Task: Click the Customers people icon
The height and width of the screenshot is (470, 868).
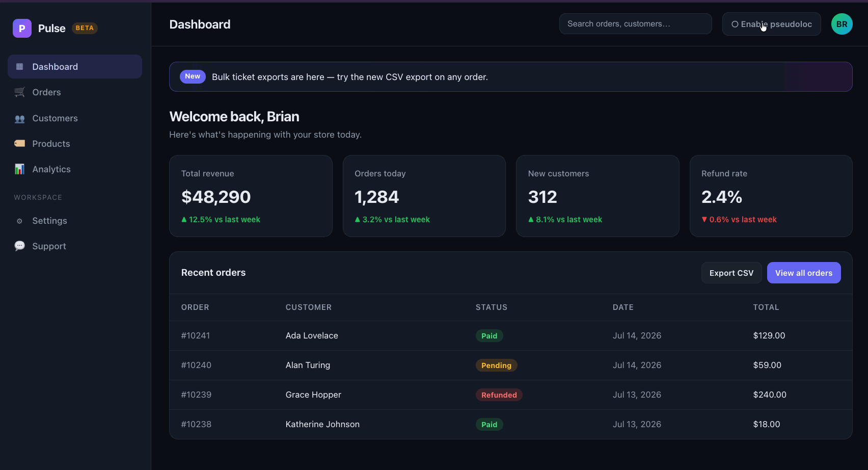Action: click(20, 118)
